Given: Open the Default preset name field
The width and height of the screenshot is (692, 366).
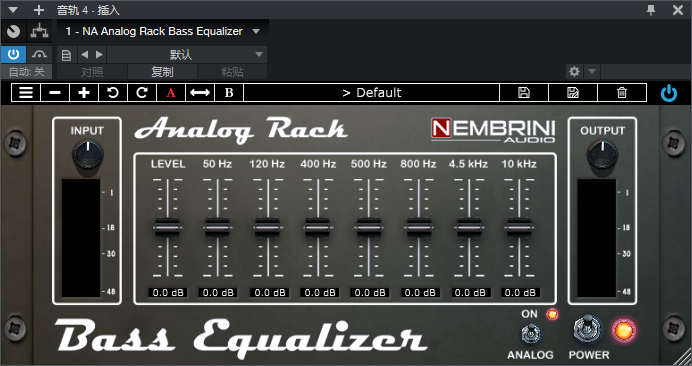Looking at the screenshot, I should (x=372, y=93).
